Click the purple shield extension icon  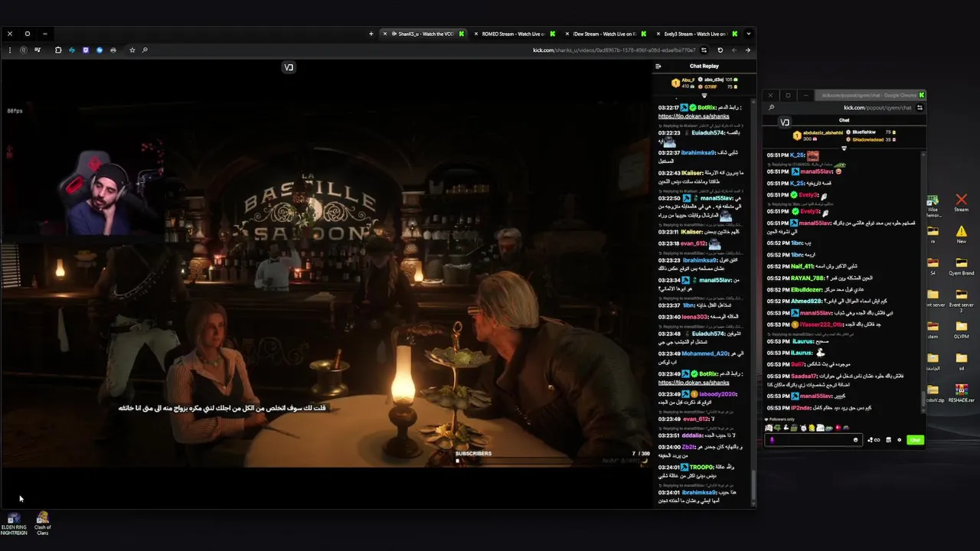[86, 51]
